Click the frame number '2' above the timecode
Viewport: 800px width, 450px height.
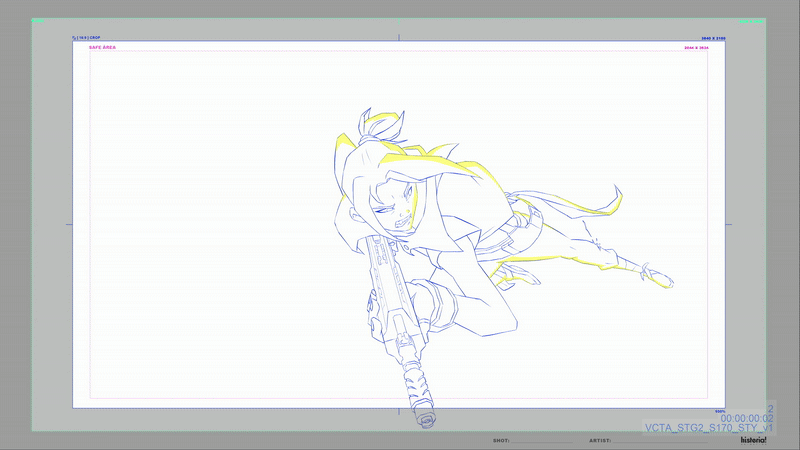(770, 409)
